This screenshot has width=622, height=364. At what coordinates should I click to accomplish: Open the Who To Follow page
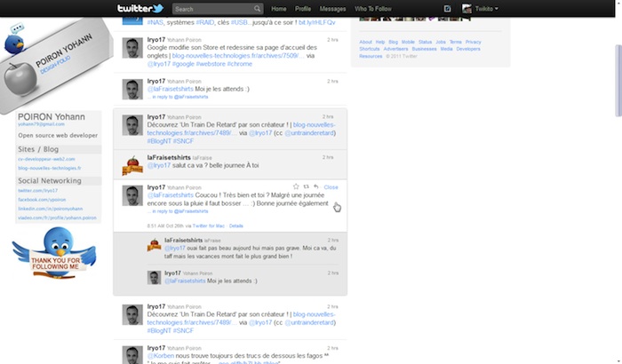[371, 9]
